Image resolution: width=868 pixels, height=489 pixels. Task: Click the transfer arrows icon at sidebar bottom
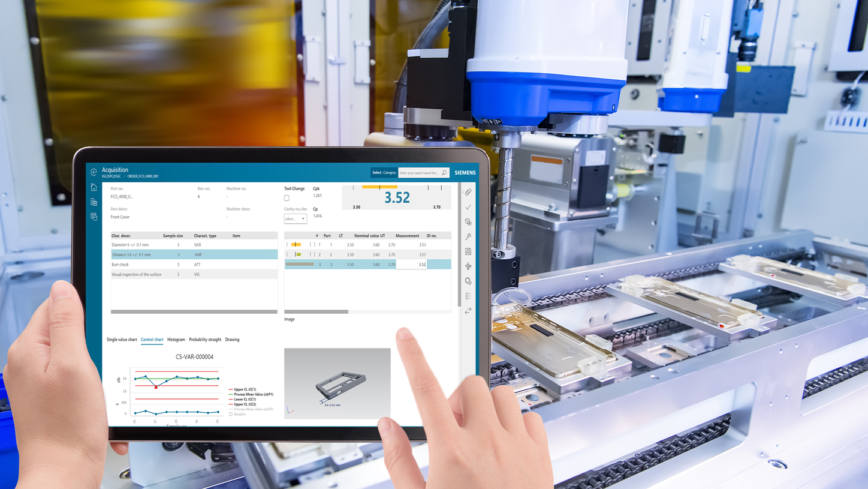[x=468, y=310]
